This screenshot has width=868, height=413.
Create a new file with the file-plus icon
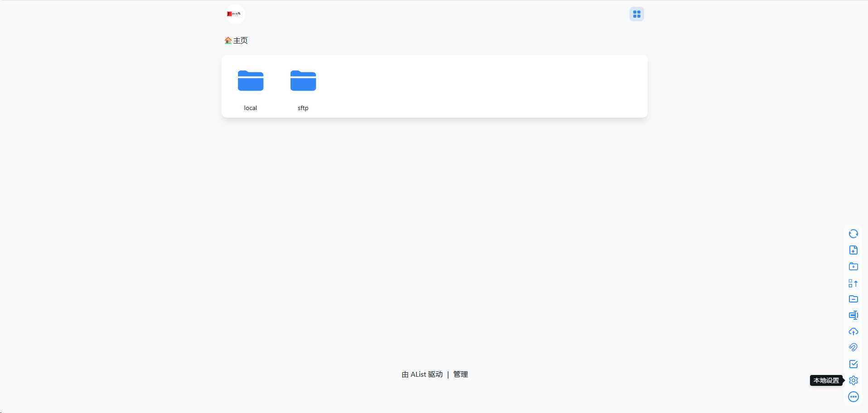(x=853, y=250)
